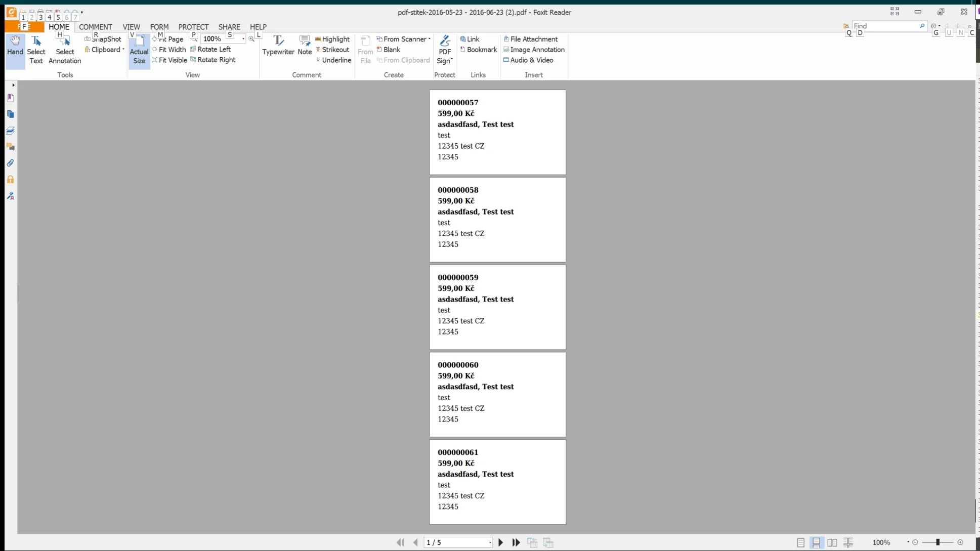Screen dimensions: 980x551
Task: Expand the zoom percentage dropdown in ribbon
Action: click(243, 39)
